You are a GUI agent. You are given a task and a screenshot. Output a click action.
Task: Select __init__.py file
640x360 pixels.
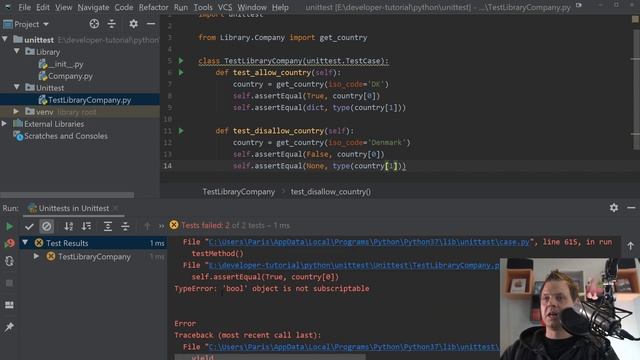61,64
